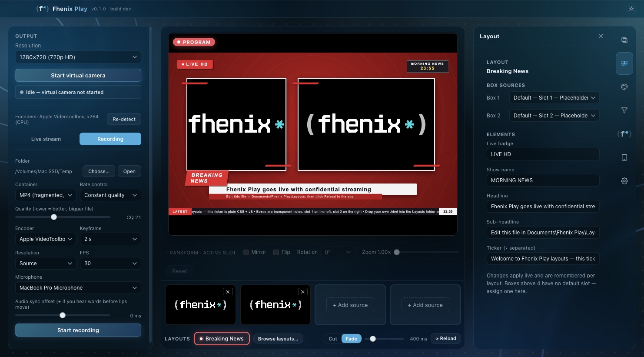Remove the first source thumbnail with its X
The height and width of the screenshot is (357, 644).
[228, 292]
